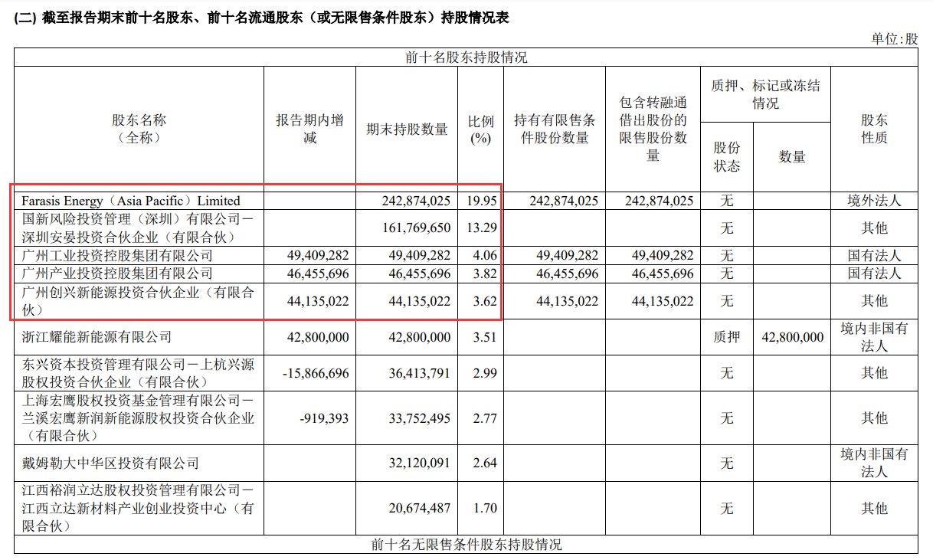933x560 pixels.
Task: Click '境内非国有法人' in the 戴姆勒大中华区投资有限公司 row
Action: [874, 463]
